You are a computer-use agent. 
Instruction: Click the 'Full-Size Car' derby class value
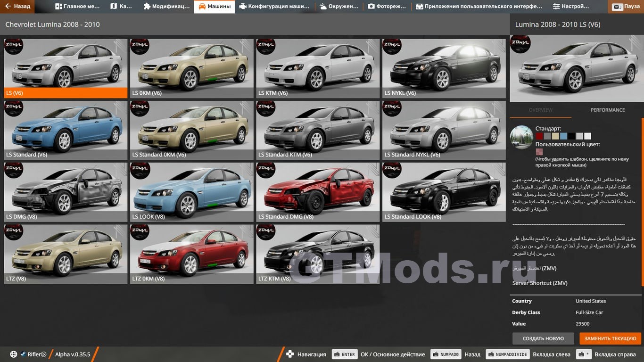589,313
